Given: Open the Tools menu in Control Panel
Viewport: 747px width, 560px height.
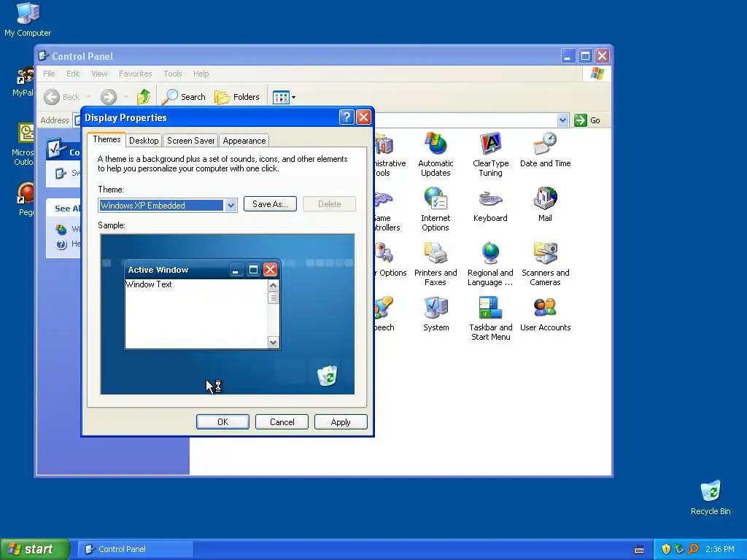Looking at the screenshot, I should point(172,74).
